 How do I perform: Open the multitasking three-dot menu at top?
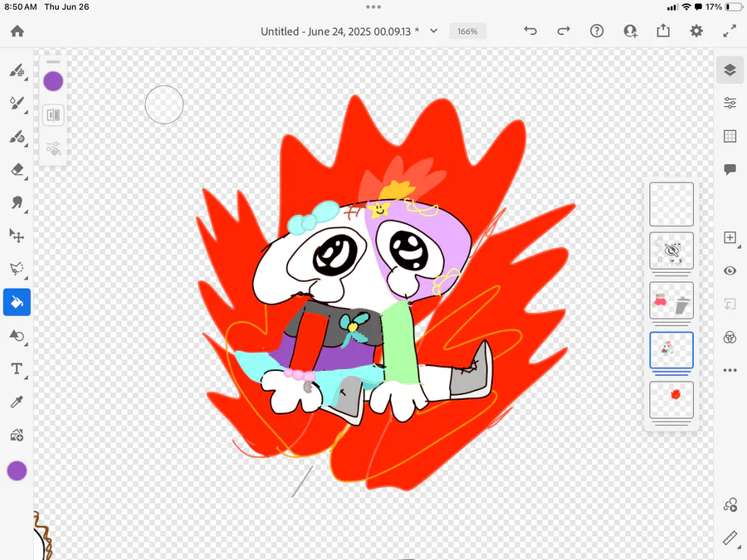point(373,7)
